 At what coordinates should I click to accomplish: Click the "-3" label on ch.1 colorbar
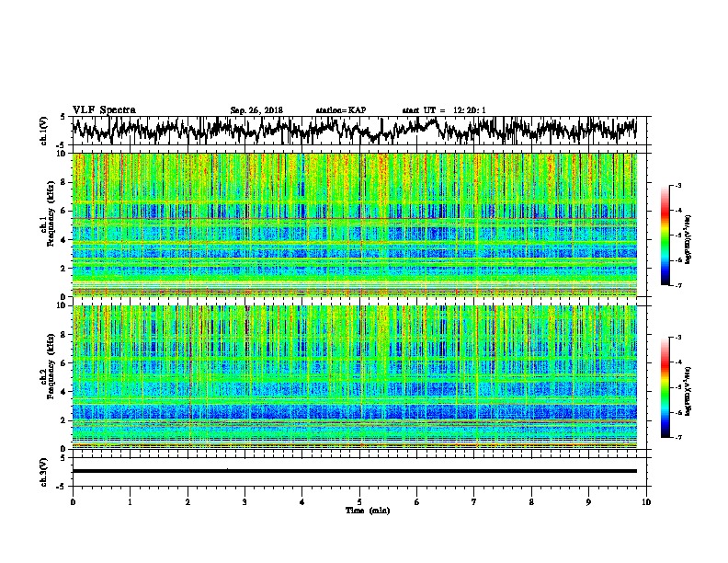(x=678, y=186)
